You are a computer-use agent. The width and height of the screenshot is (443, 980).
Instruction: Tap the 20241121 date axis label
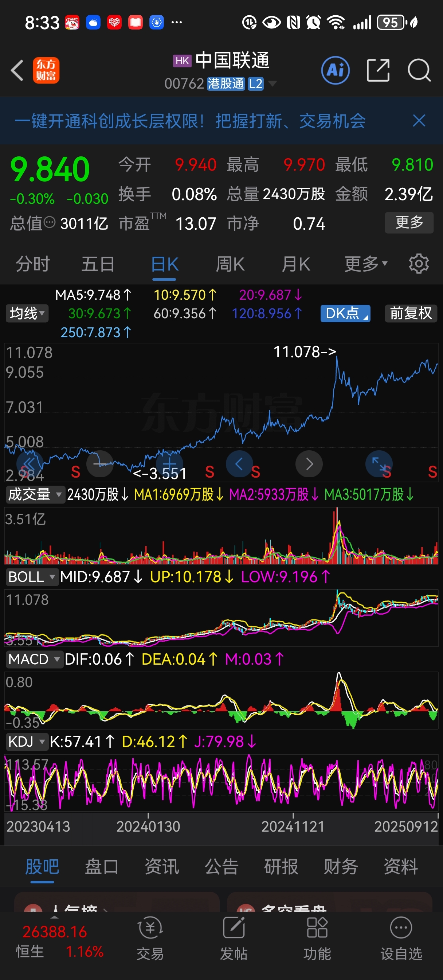tap(293, 826)
